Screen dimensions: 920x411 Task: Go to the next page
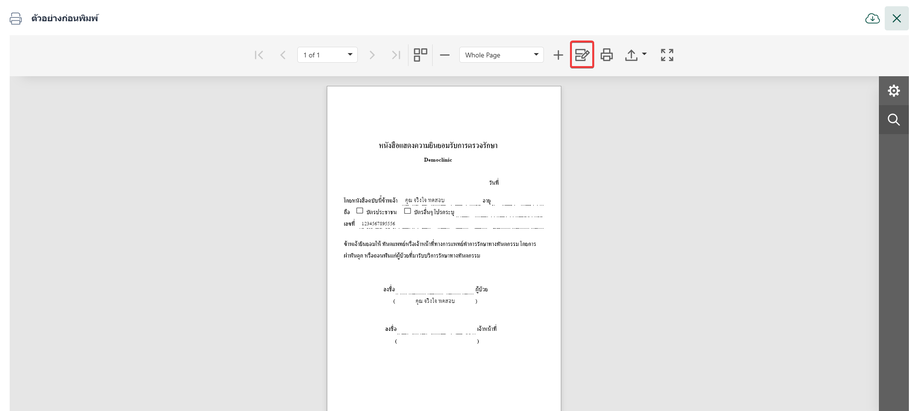(373, 55)
